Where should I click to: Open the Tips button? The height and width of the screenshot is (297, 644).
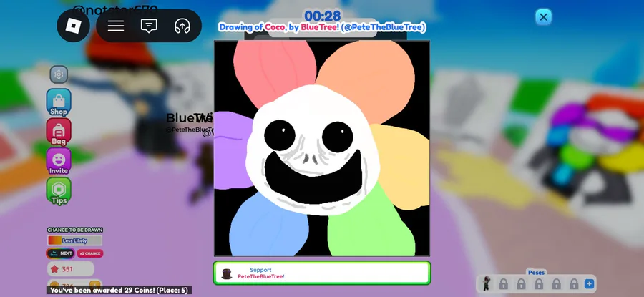(59, 191)
